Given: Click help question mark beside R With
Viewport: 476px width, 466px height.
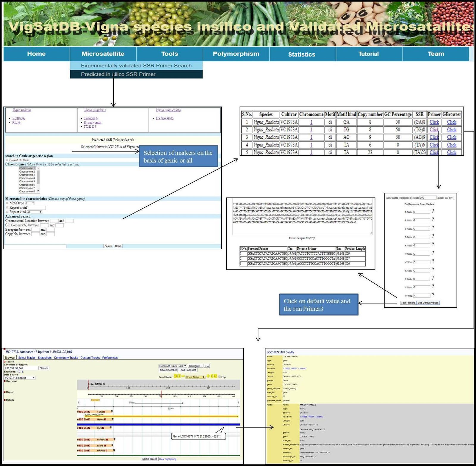Looking at the screenshot, I should click(x=433, y=211).
